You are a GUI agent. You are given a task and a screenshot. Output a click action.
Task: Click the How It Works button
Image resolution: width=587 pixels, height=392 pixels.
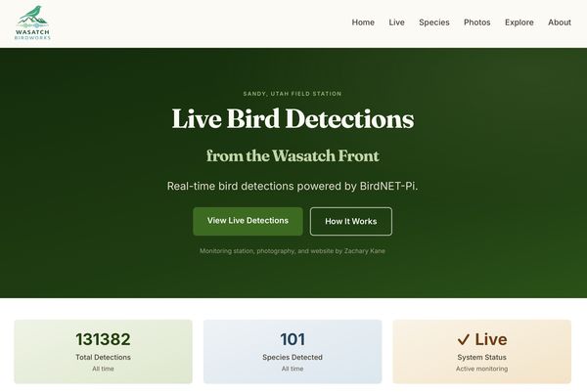click(351, 222)
